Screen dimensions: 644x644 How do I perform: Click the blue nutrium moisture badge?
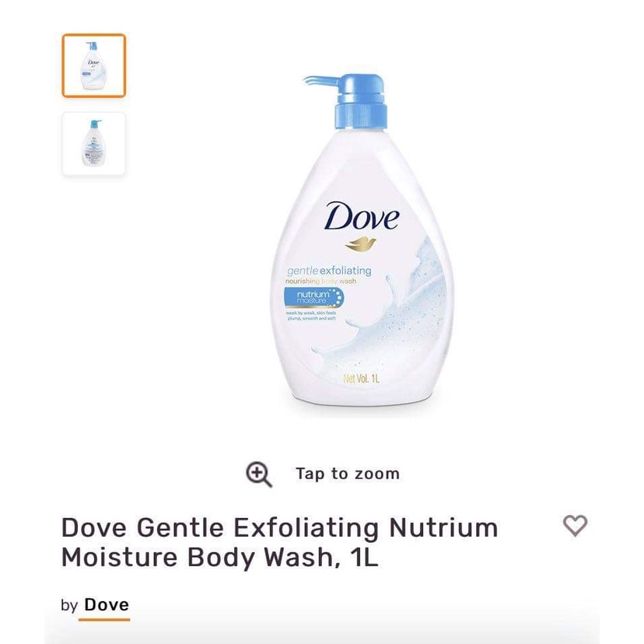314,298
